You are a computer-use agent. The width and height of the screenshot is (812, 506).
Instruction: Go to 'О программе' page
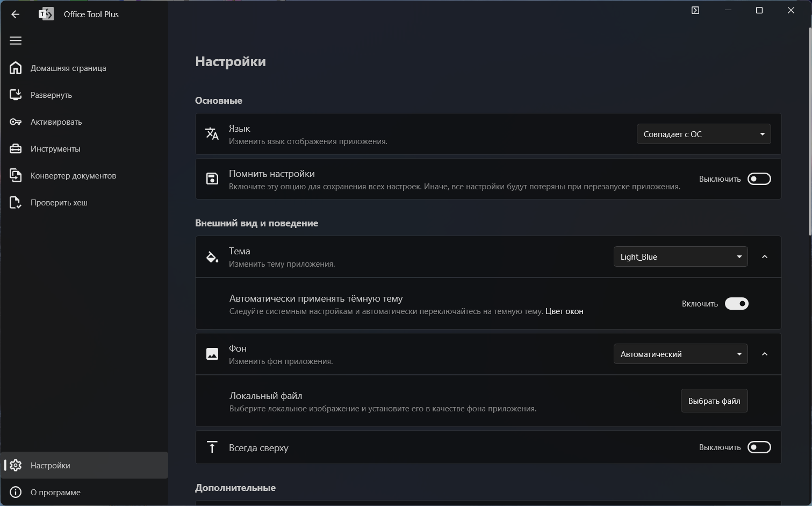(55, 493)
